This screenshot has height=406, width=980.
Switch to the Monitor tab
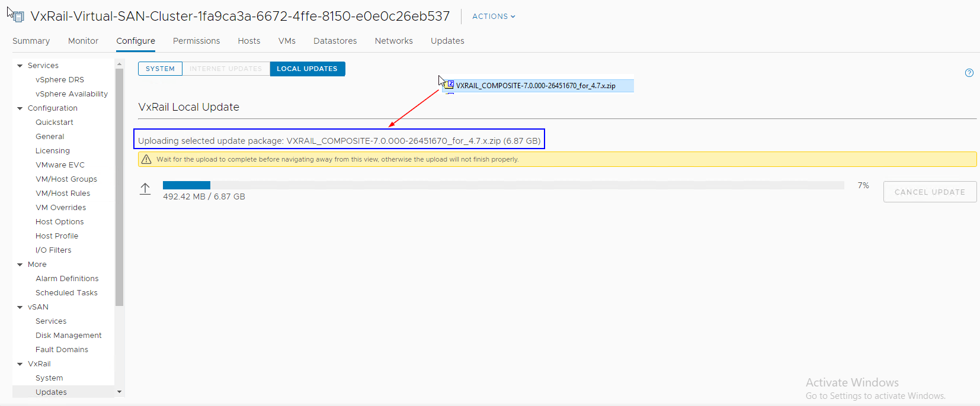83,41
